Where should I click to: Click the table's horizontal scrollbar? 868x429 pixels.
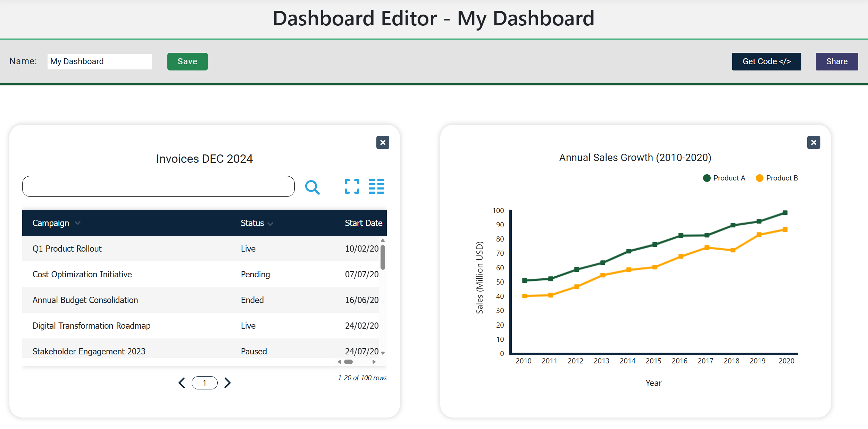[349, 362]
